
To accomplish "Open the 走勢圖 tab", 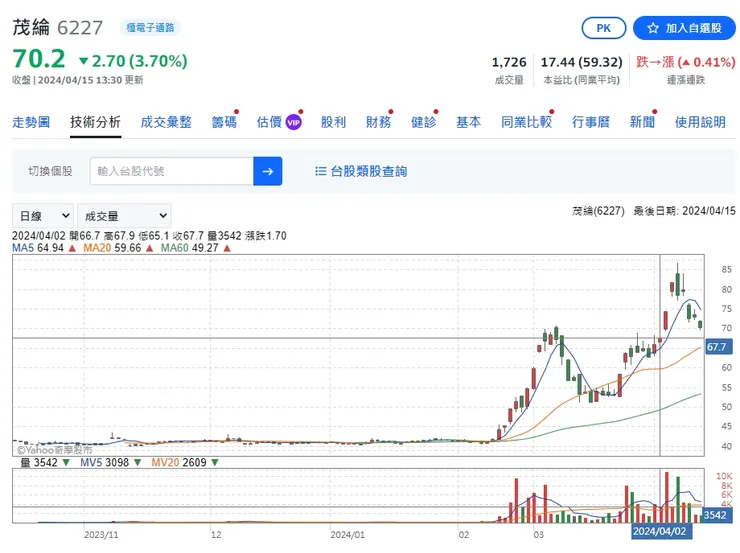I will (x=31, y=122).
